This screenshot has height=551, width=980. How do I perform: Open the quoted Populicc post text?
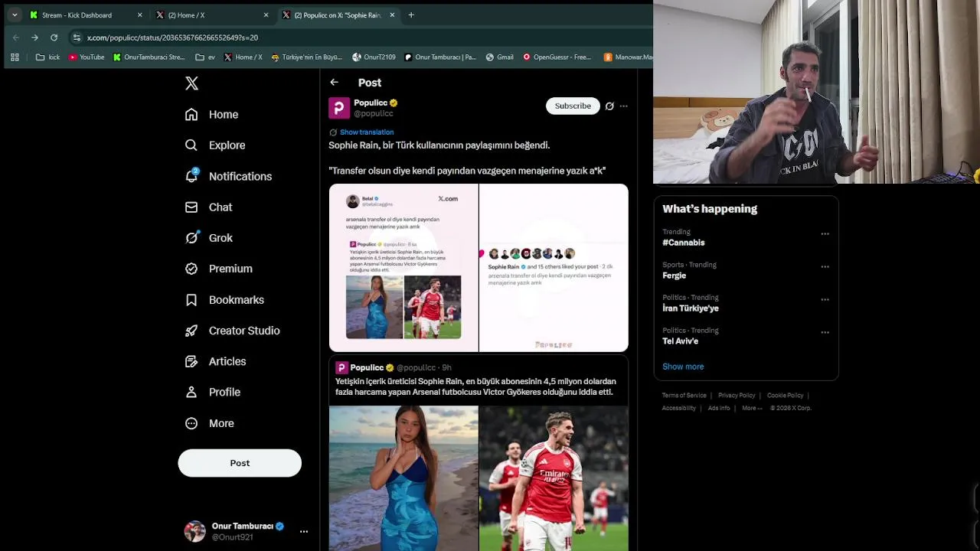[475, 386]
